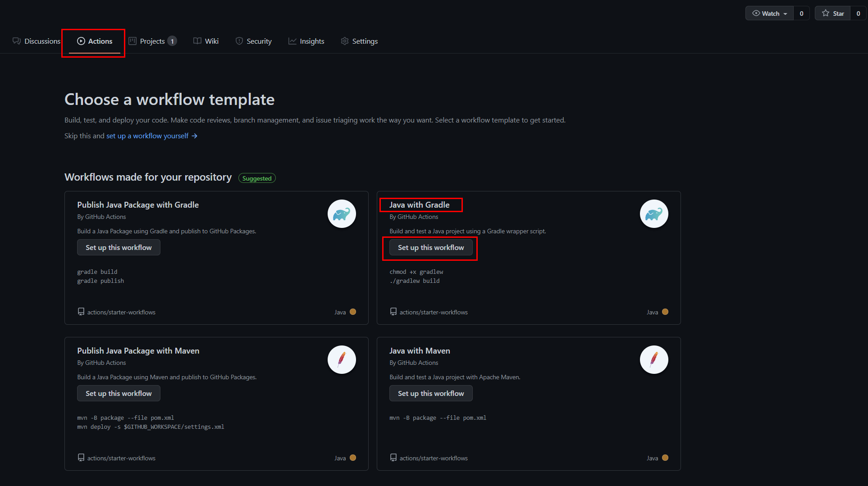
Task: Click the Wiki book icon
Action: click(197, 41)
